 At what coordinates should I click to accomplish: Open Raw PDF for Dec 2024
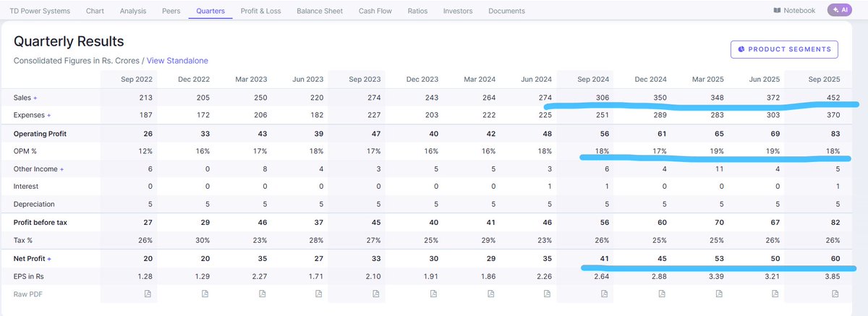pyautogui.click(x=661, y=294)
